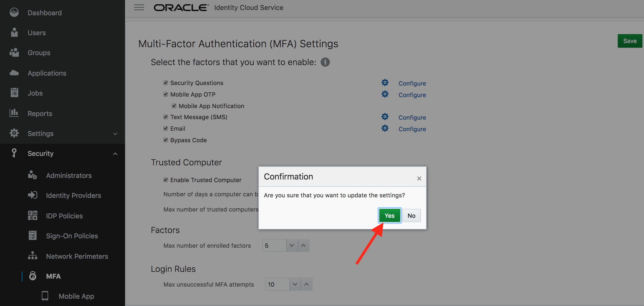Click the Security key icon
This screenshot has width=644, height=306.
click(14, 153)
